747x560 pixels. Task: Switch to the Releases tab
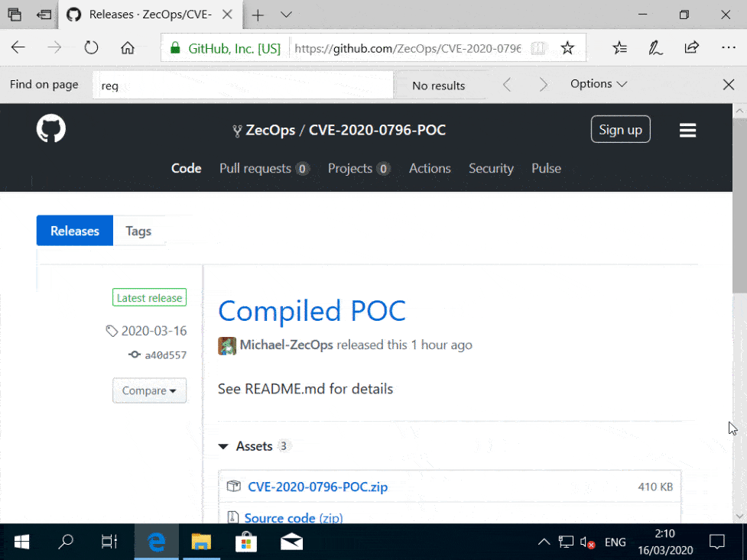(75, 231)
